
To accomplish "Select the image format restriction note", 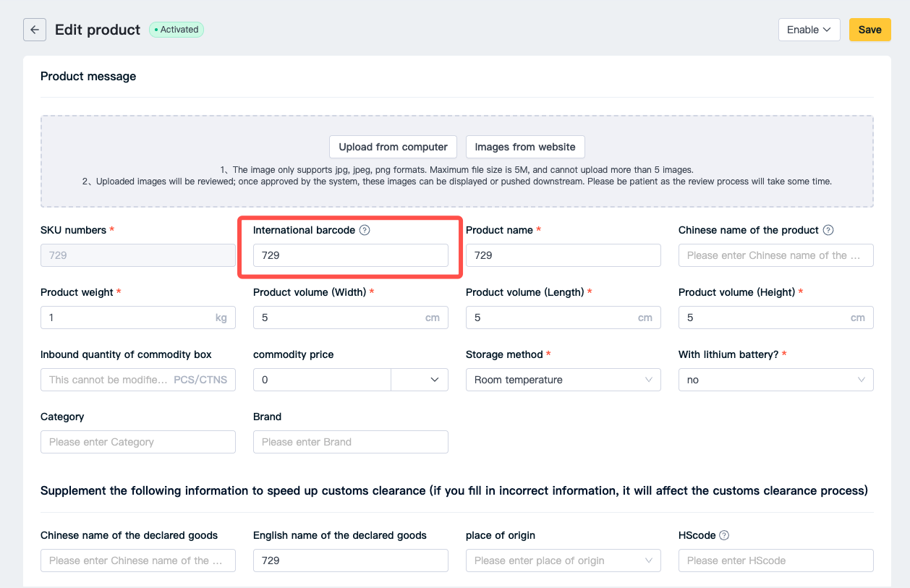I will (456, 170).
